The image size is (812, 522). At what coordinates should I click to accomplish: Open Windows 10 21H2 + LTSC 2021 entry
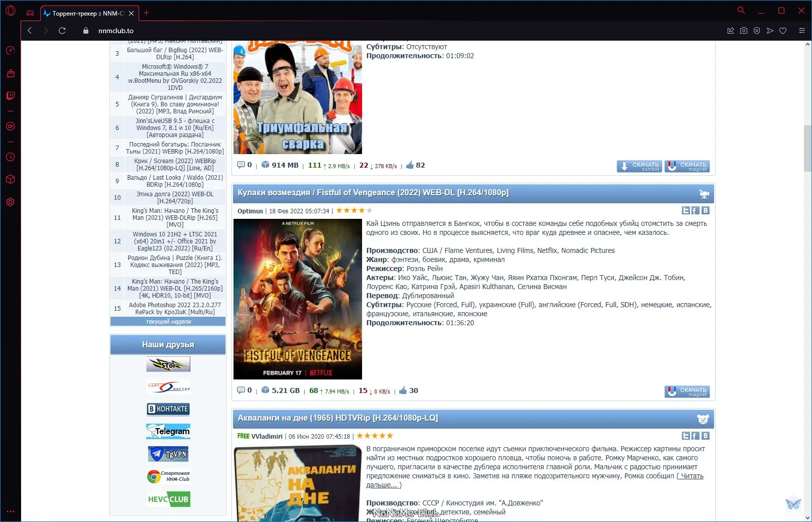(175, 241)
